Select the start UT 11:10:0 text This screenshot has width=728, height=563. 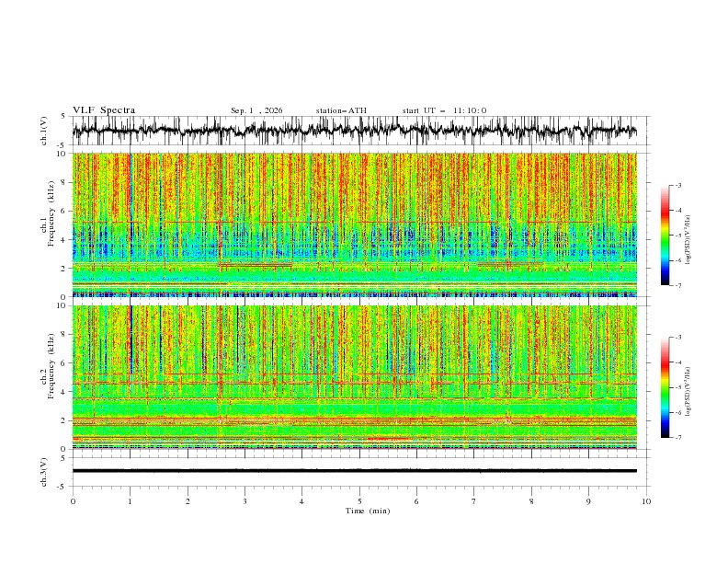click(x=444, y=110)
